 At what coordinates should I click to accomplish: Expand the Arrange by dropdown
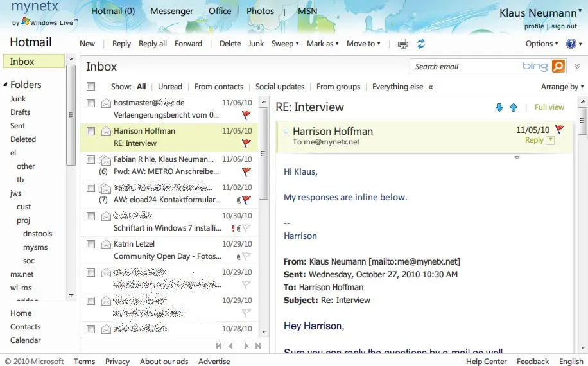[562, 87]
